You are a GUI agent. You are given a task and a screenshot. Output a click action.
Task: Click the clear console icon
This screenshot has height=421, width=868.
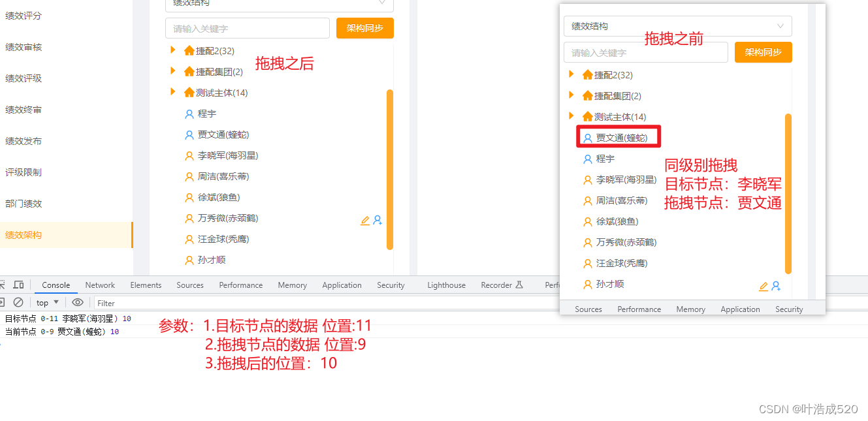(18, 302)
